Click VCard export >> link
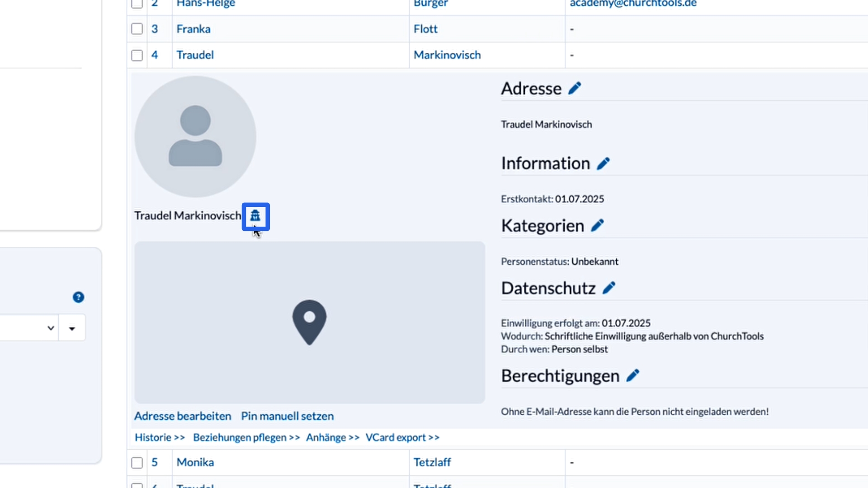 (x=402, y=437)
